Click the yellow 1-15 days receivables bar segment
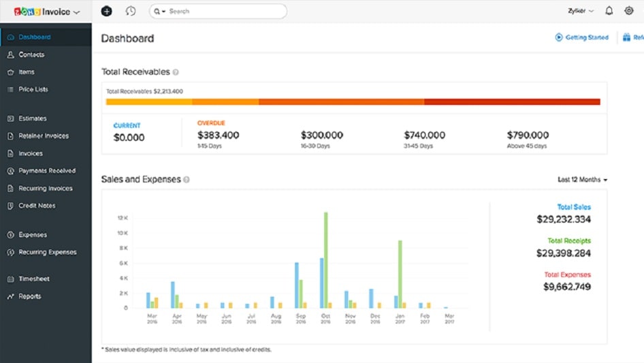644x363 pixels. click(x=148, y=102)
